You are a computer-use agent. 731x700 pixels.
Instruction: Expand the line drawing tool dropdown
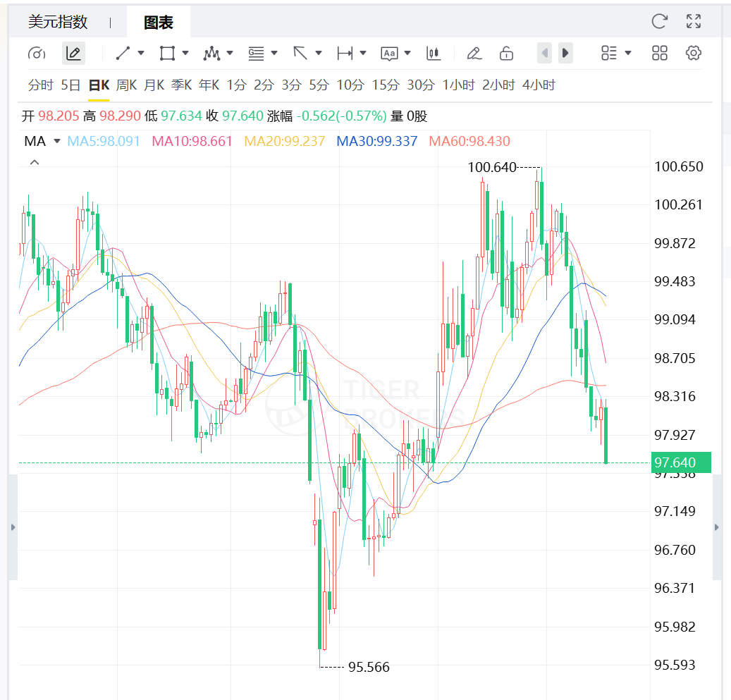coord(141,53)
